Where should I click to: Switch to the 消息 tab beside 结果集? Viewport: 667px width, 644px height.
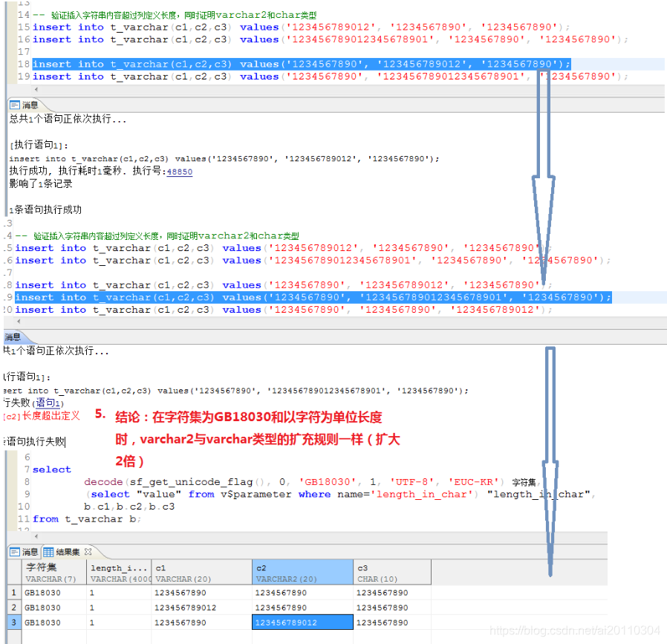[x=25, y=552]
